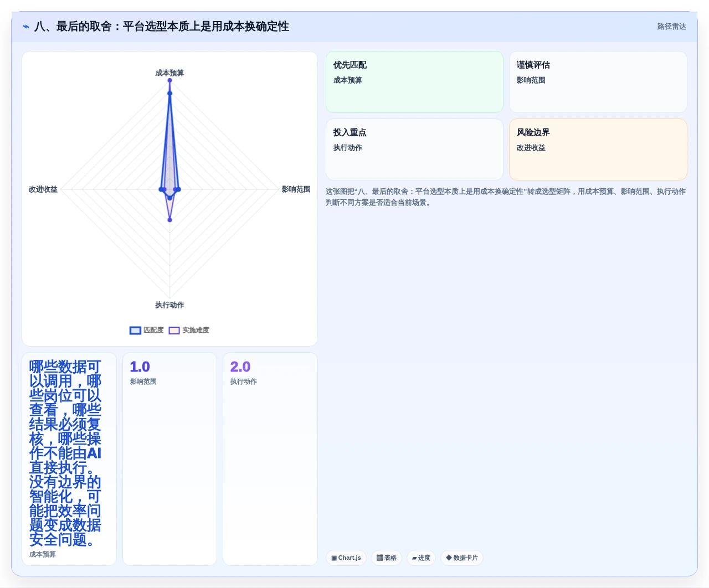The image size is (709, 588).
Task: Click the large blue text metric card
Action: pyautogui.click(x=69, y=459)
